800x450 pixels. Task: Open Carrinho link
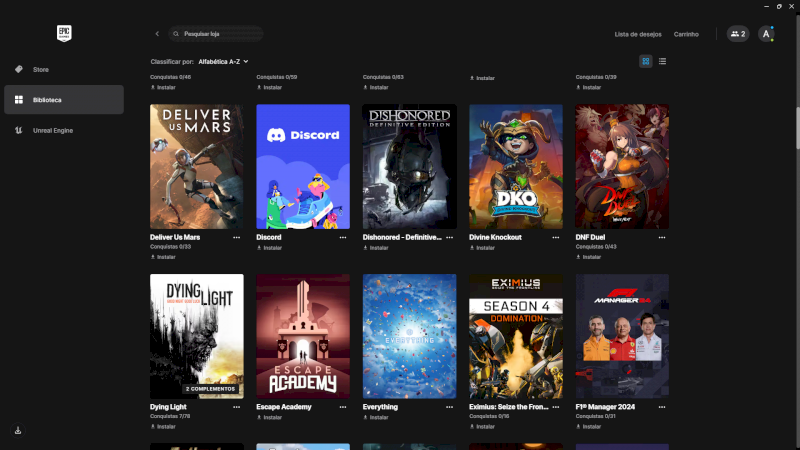(686, 34)
